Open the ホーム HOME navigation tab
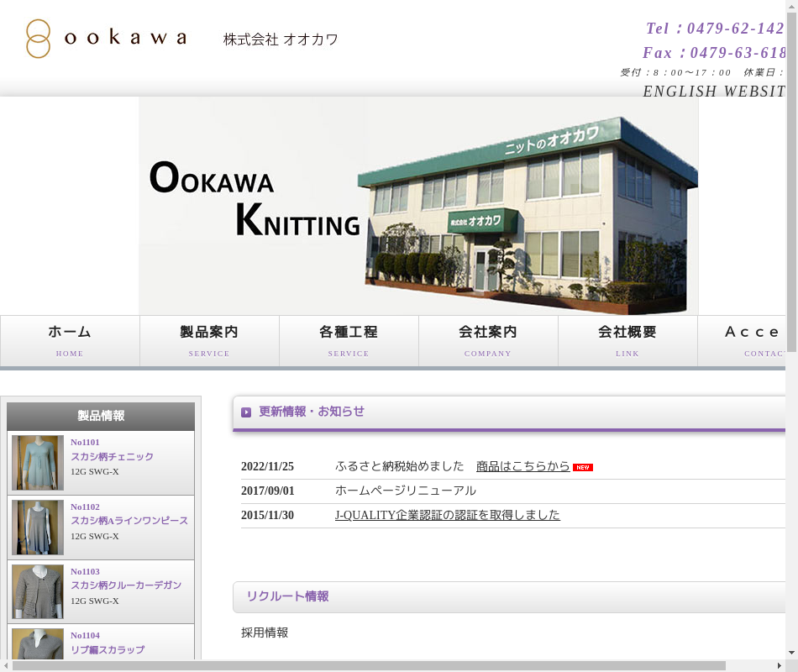This screenshot has height=672, width=798. pos(70,341)
